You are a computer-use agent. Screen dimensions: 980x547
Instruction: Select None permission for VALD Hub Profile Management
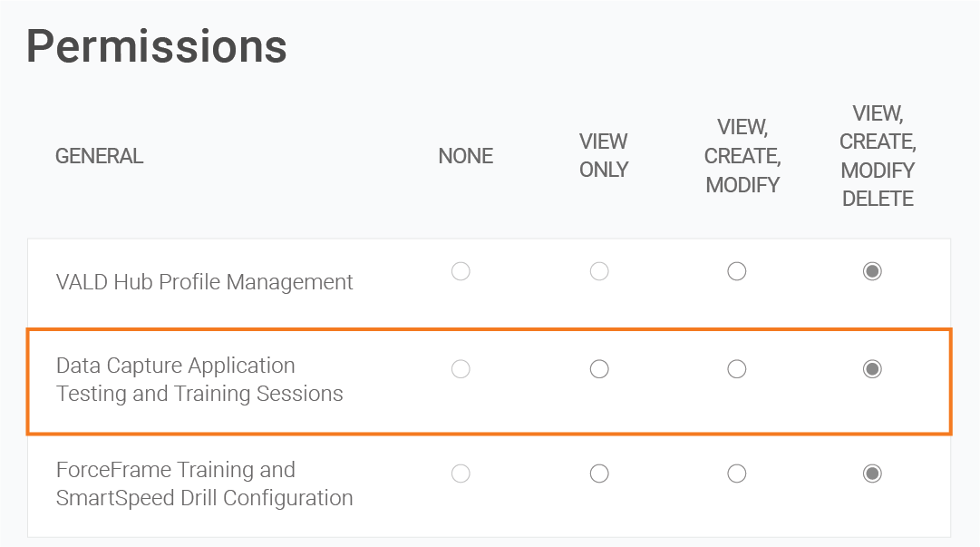coord(461,270)
